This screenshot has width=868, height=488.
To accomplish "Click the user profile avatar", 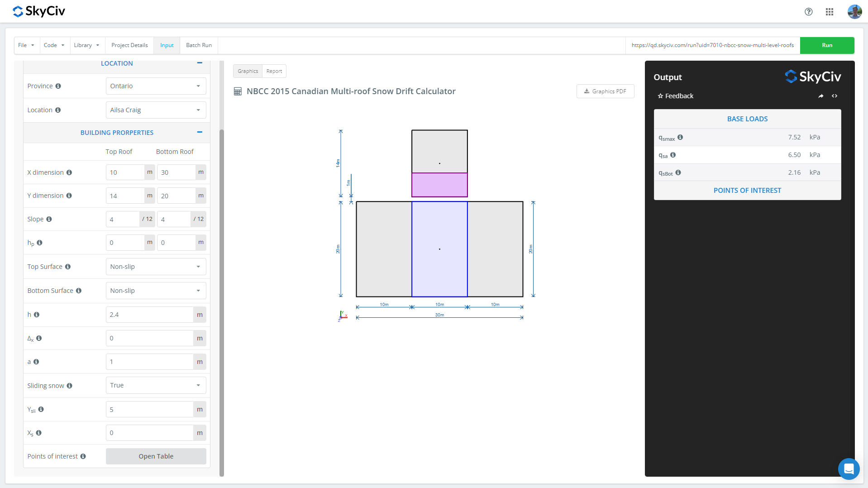I will [x=854, y=12].
